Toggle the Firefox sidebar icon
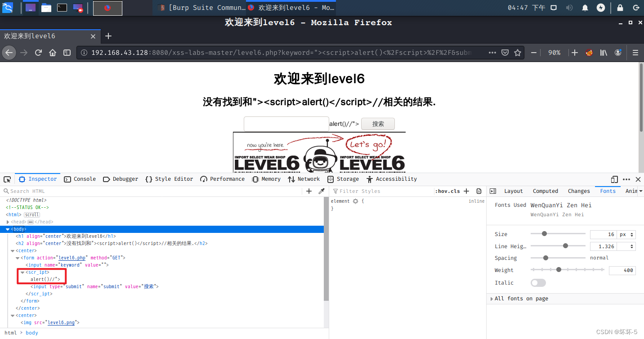This screenshot has width=644, height=339. point(67,53)
